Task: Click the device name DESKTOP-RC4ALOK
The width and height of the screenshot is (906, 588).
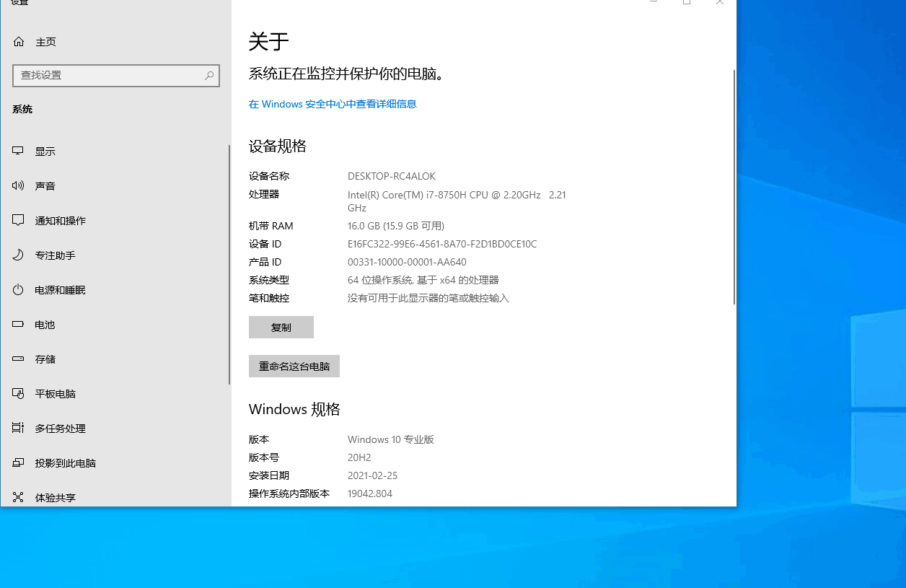Action: click(x=392, y=176)
